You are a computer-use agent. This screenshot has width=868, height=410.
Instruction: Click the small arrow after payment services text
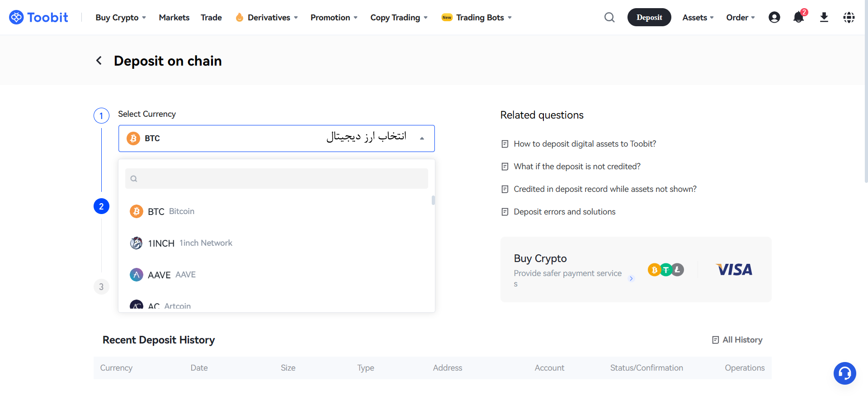pyautogui.click(x=632, y=278)
